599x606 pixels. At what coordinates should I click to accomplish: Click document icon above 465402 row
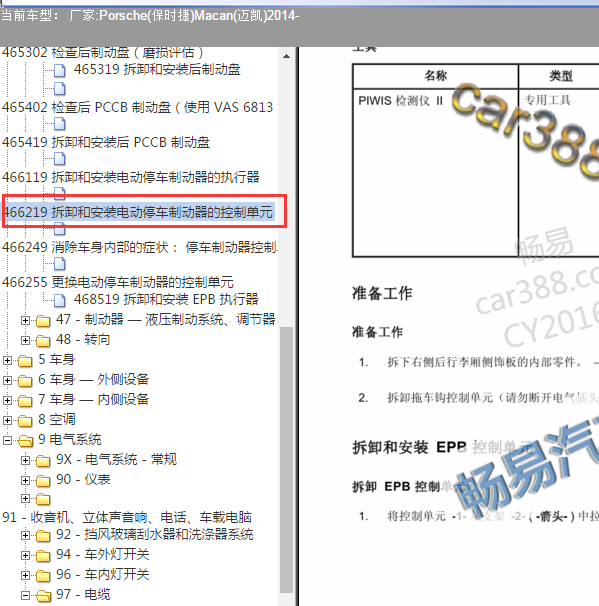60,89
